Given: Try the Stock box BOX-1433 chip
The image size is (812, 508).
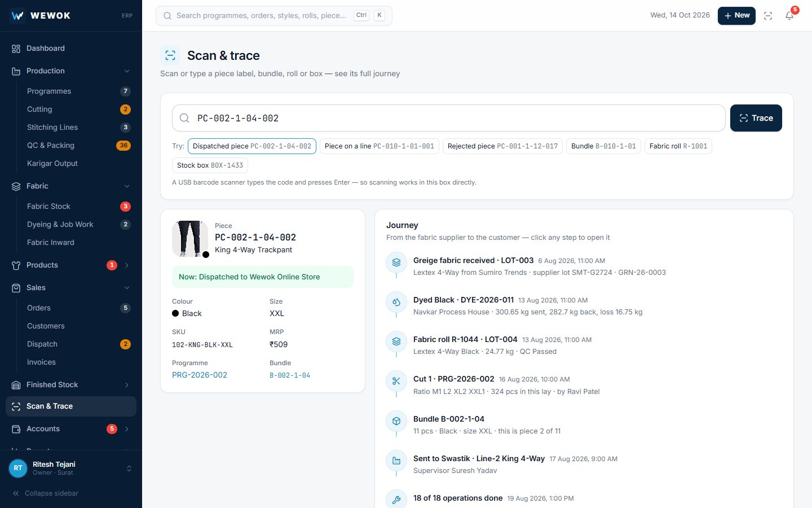Looking at the screenshot, I should coord(210,165).
